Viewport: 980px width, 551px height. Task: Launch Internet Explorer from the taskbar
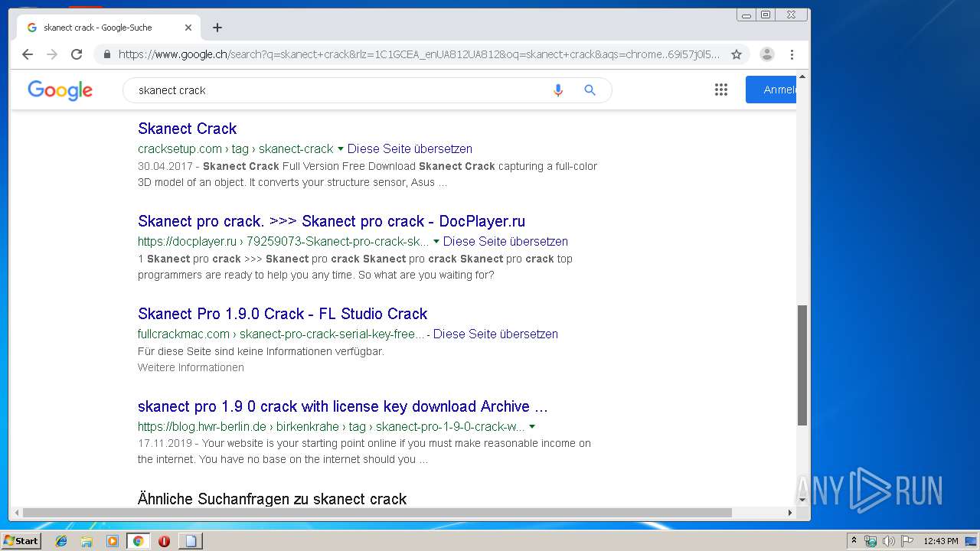point(61,541)
